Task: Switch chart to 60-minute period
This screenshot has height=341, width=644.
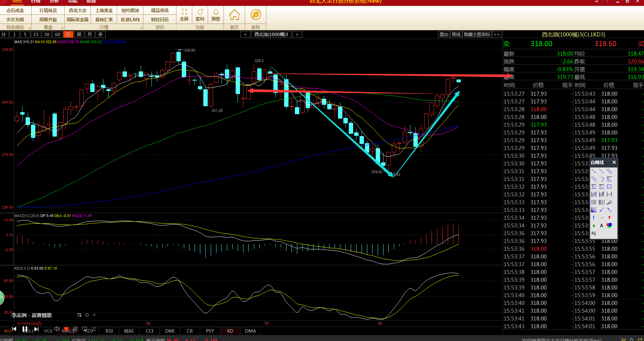Action: [58, 34]
